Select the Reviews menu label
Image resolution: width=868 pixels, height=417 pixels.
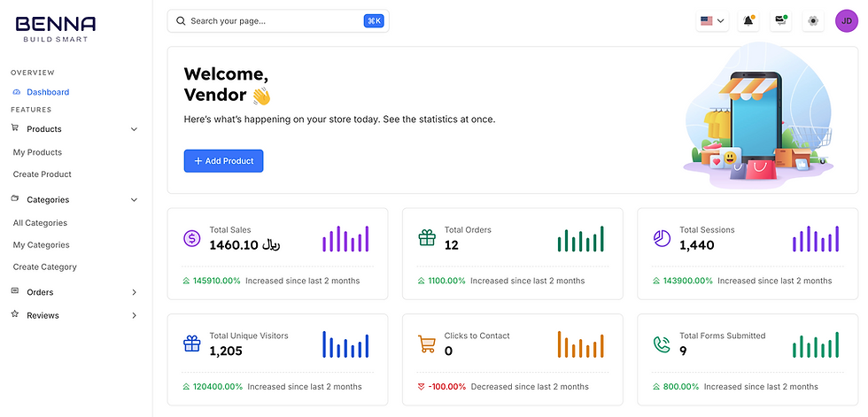pos(43,316)
